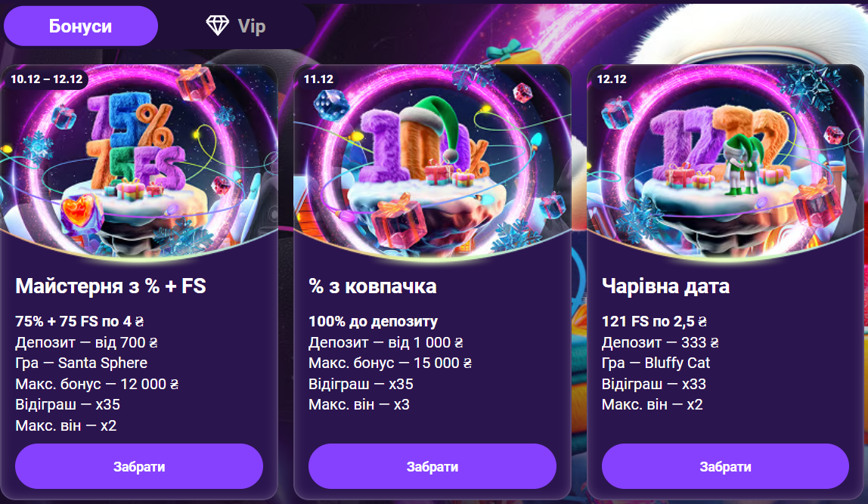Open the 75% + 75FS banner image
This screenshot has width=868, height=504.
point(139,162)
